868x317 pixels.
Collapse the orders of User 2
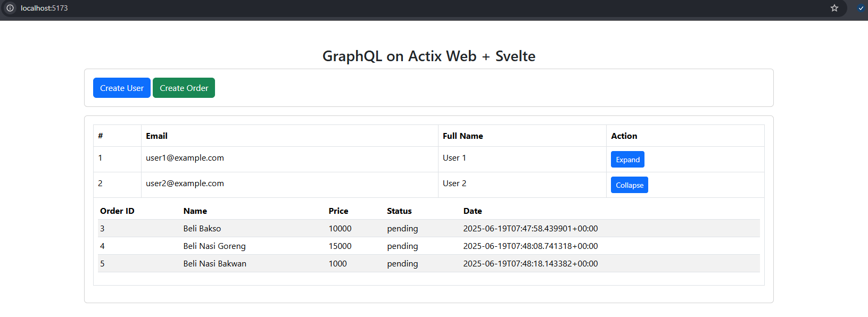tap(629, 185)
